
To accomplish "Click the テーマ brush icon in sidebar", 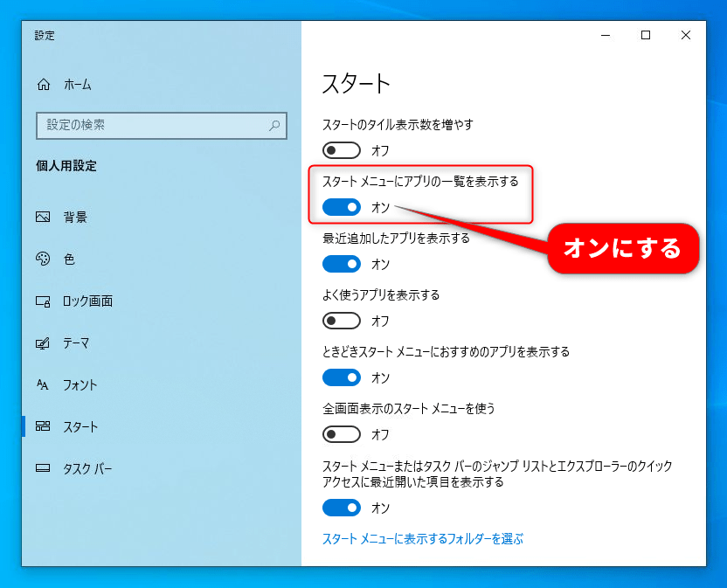I will tap(43, 343).
